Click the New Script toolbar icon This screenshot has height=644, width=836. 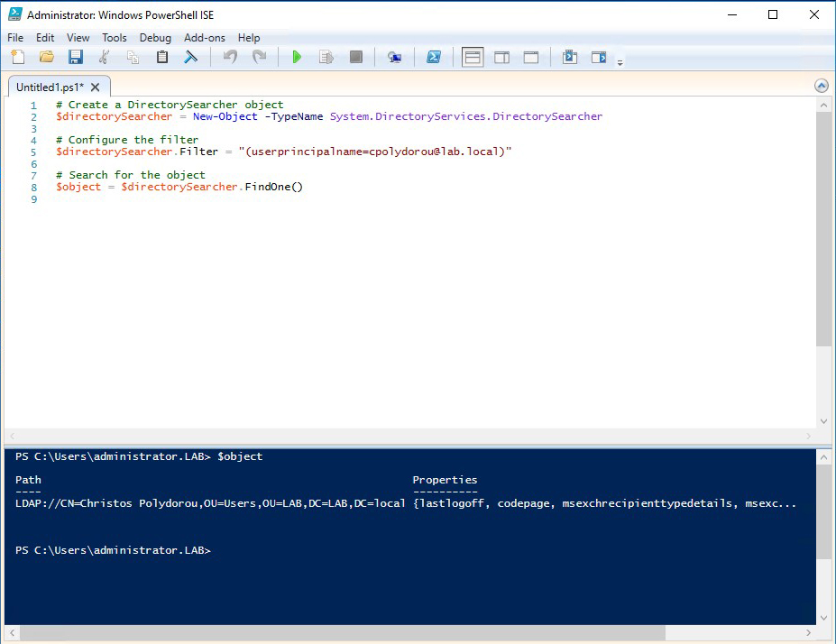click(x=18, y=57)
